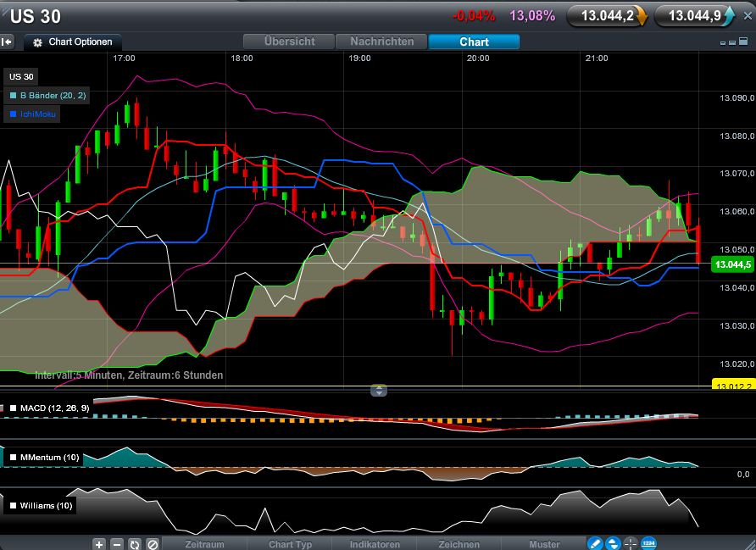Click the MACD (12, 26, 9) white square
Image resolution: width=756 pixels, height=550 pixels.
13,408
